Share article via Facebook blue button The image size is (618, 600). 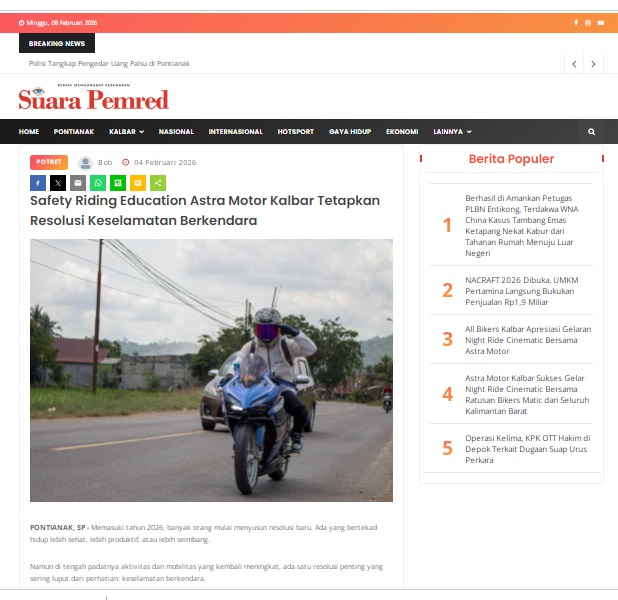point(38,183)
